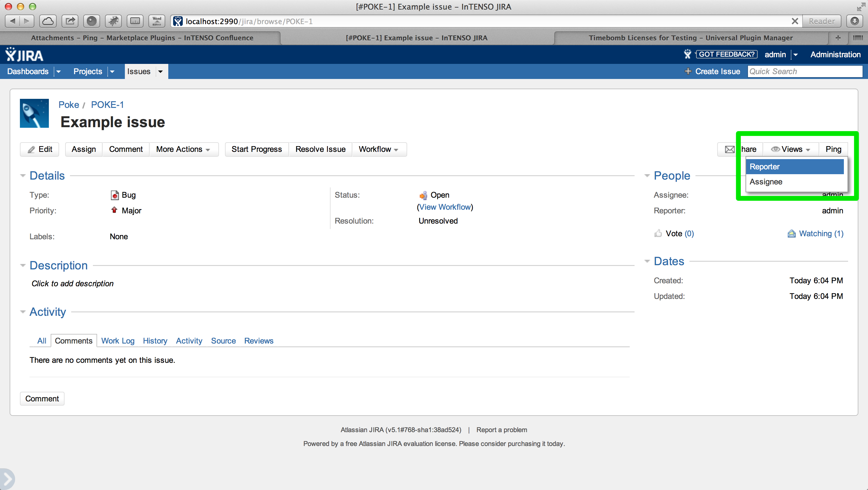Click the Watching envelope icon

[x=791, y=233]
